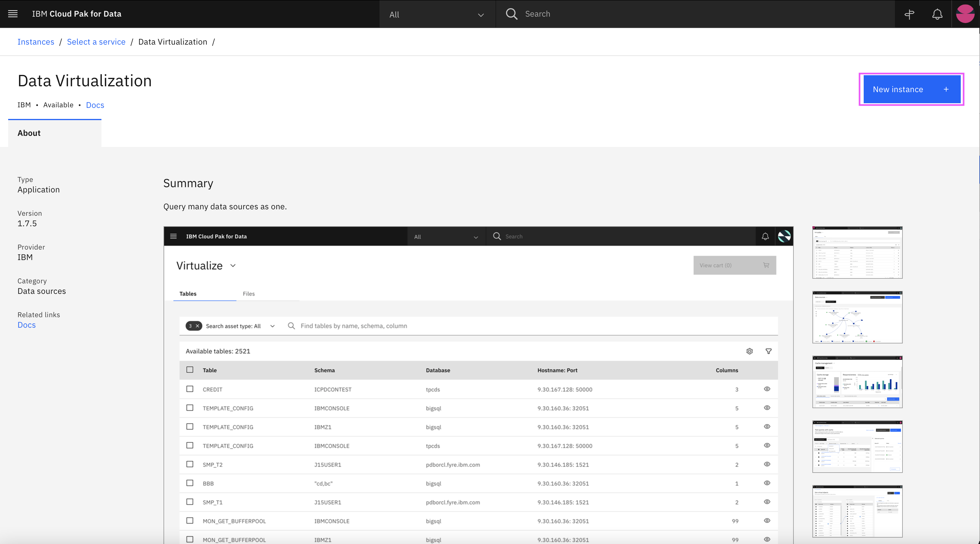
Task: Preview SMP_T1 table eye icon
Action: coord(767,502)
